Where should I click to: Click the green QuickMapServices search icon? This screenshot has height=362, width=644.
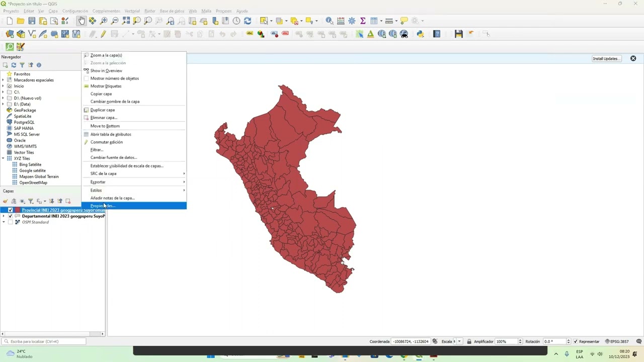pos(10,47)
